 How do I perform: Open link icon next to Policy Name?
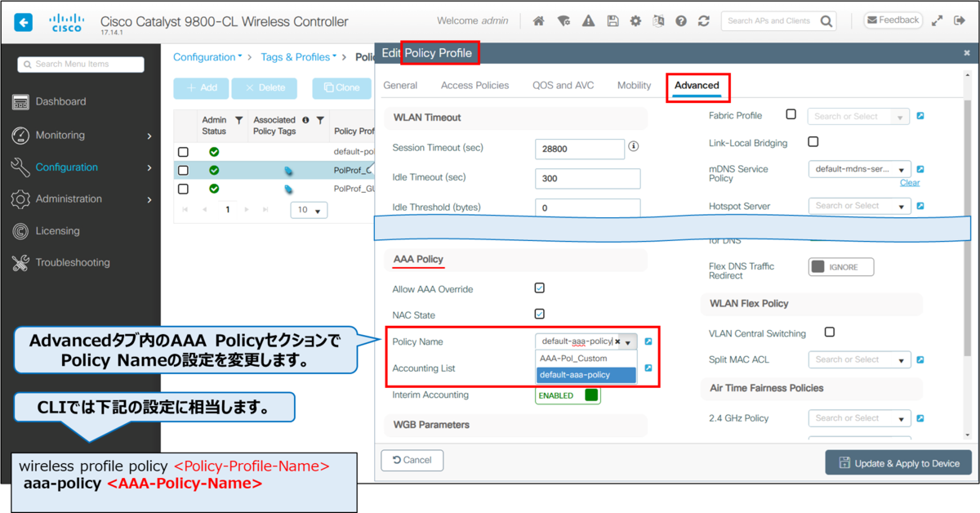[648, 341]
